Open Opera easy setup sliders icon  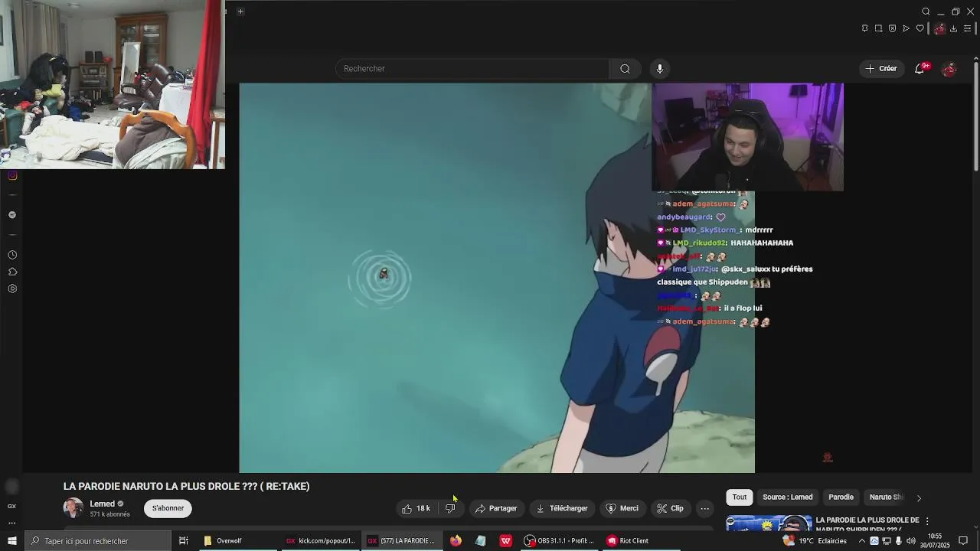(967, 28)
